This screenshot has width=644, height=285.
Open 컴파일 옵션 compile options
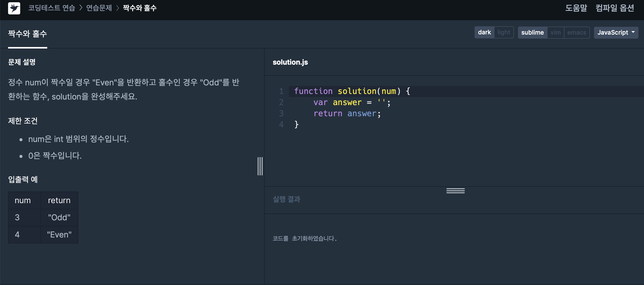pos(615,8)
